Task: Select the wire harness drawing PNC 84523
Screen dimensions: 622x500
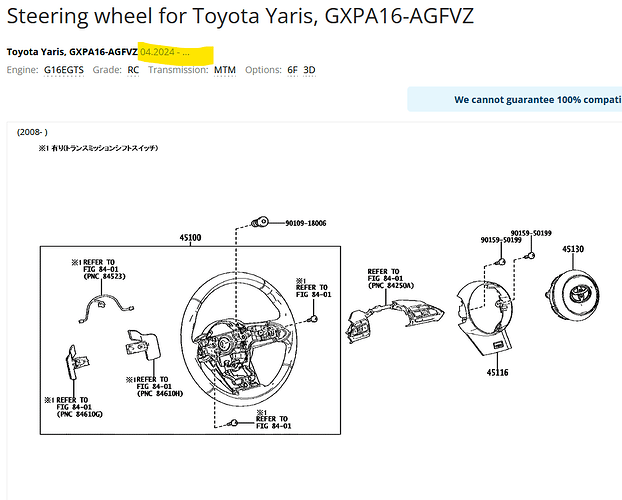Action: coord(106,310)
